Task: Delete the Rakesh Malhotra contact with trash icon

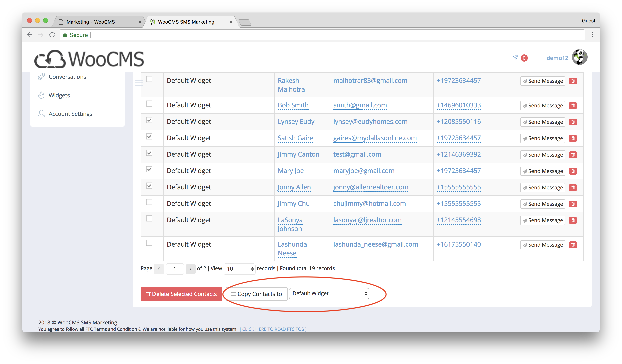Action: point(573,81)
